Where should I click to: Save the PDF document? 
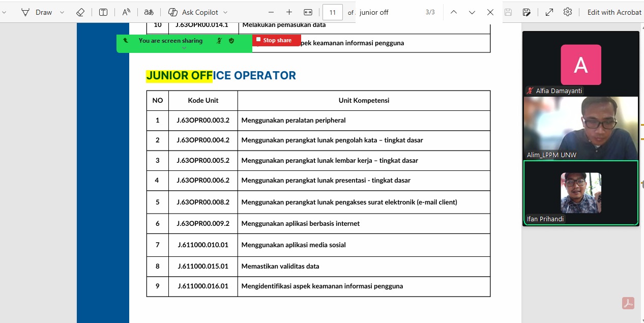(508, 12)
